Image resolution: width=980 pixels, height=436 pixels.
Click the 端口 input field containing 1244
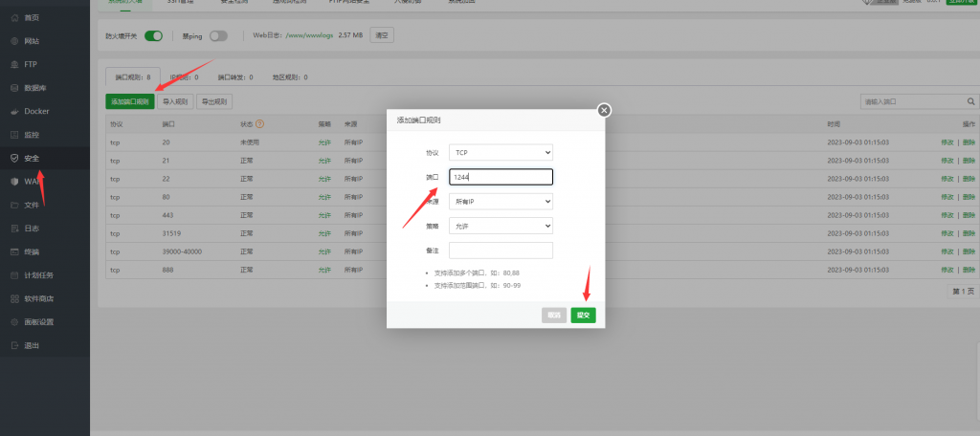pyautogui.click(x=501, y=178)
